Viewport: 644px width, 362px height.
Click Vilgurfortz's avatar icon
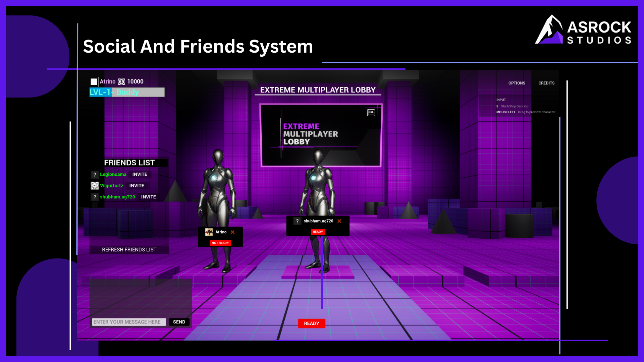(95, 186)
